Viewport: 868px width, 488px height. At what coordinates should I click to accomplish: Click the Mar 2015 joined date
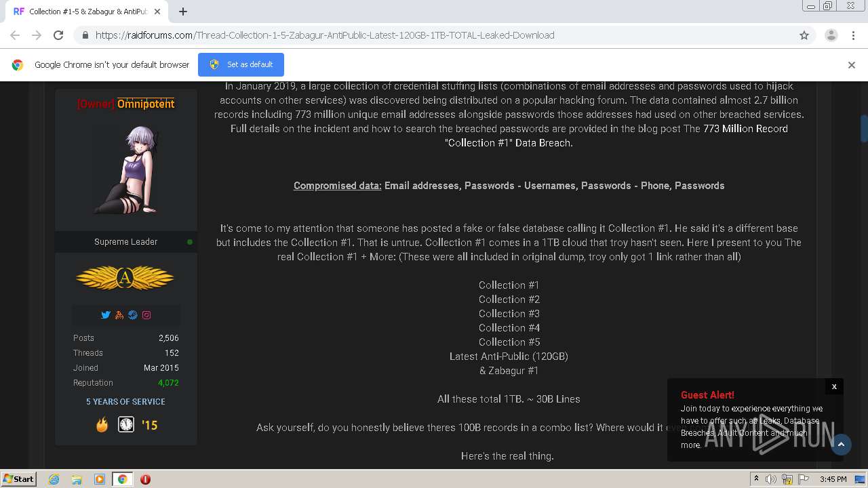tap(161, 368)
